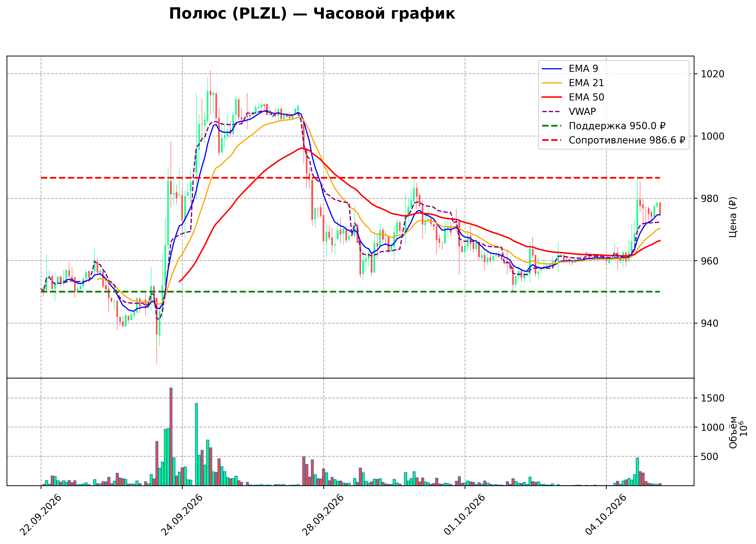The image size is (756, 544).
Task: Click the 1000 volume axis label
Action: (713, 428)
